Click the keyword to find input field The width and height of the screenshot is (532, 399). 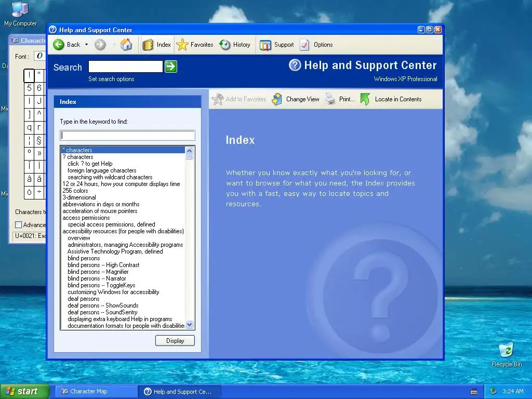[x=128, y=136]
